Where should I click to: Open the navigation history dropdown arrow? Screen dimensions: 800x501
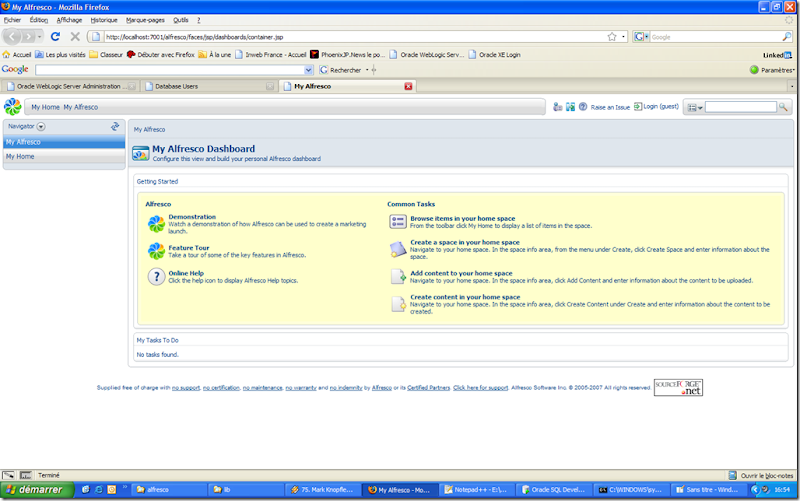(39, 37)
